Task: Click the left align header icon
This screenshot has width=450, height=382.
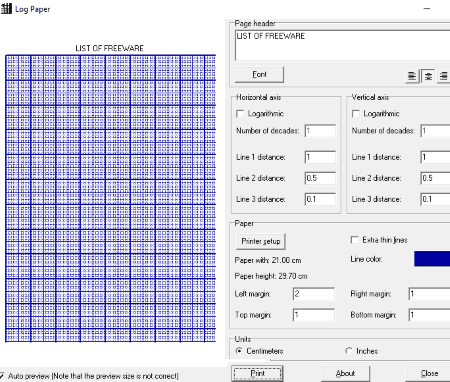Action: (x=412, y=76)
